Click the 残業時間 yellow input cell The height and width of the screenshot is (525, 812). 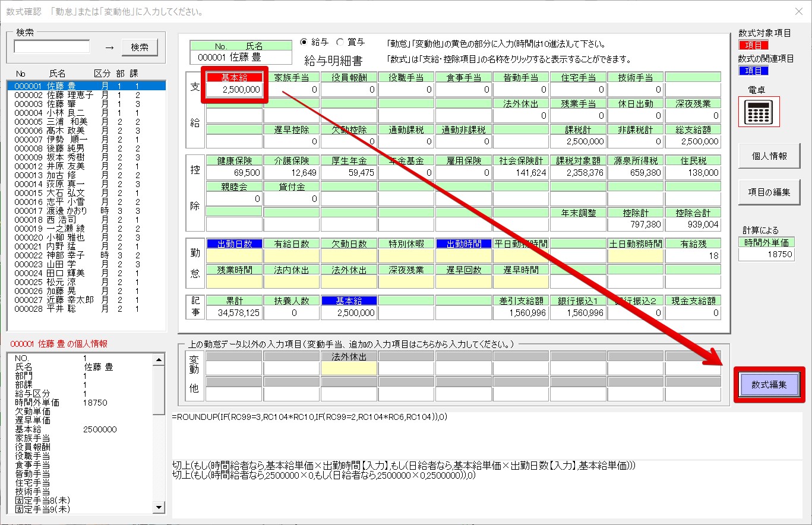tap(234, 282)
